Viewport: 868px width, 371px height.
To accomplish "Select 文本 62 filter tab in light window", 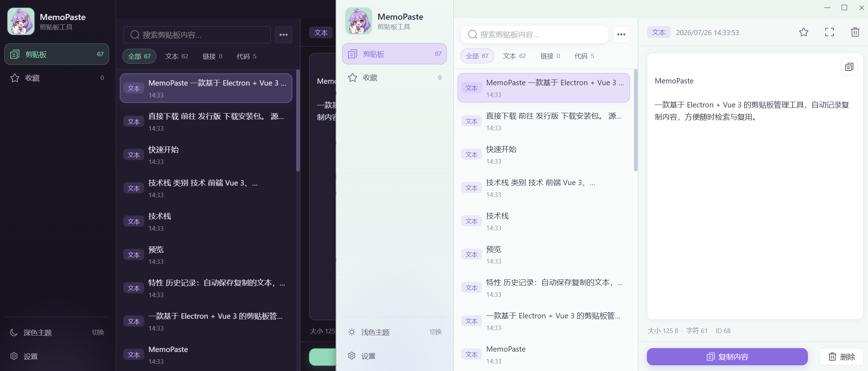I will 515,56.
